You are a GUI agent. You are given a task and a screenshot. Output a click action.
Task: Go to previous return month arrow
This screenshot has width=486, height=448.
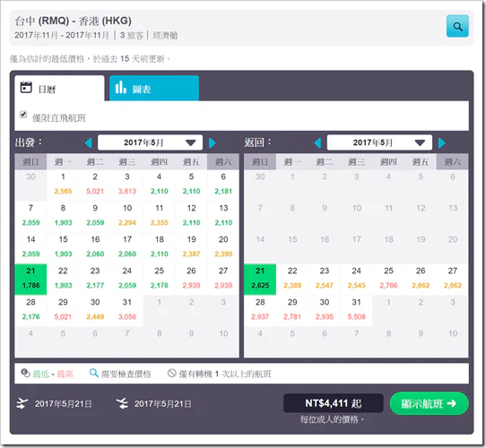pyautogui.click(x=317, y=142)
